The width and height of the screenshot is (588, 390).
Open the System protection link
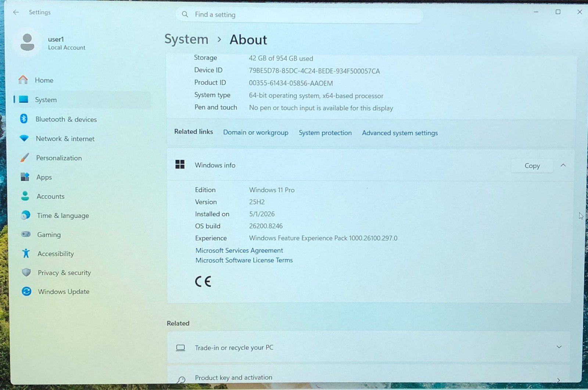tap(325, 133)
